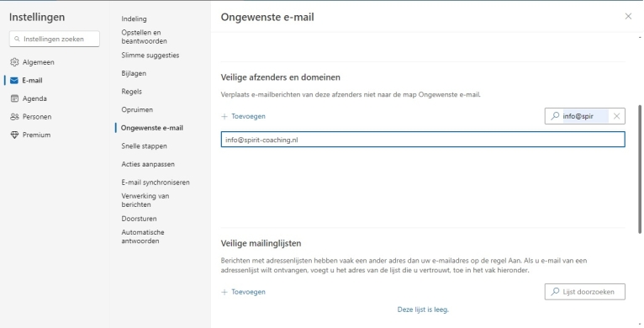Add a safe sender with Toevoegen
The height and width of the screenshot is (328, 644).
[x=244, y=116]
